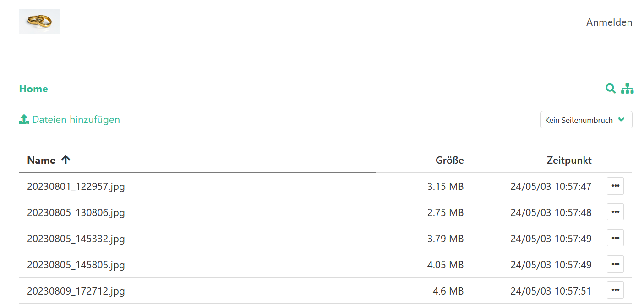Open the search icon next to Home
644x306 pixels.
[x=611, y=89]
